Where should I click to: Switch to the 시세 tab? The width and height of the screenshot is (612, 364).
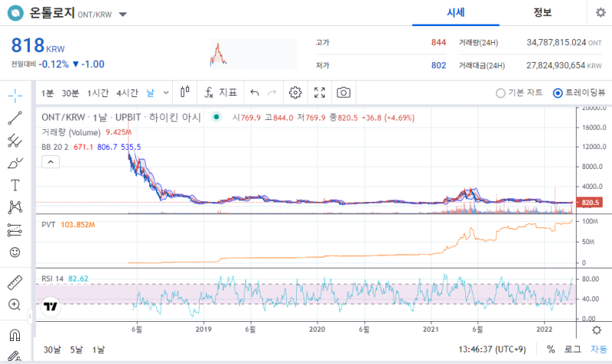tap(455, 13)
